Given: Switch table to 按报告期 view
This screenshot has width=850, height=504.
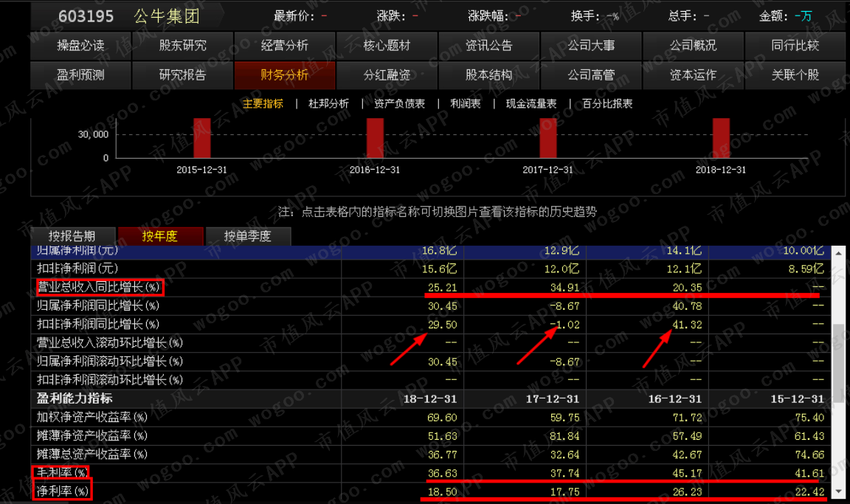Looking at the screenshot, I should tap(72, 236).
